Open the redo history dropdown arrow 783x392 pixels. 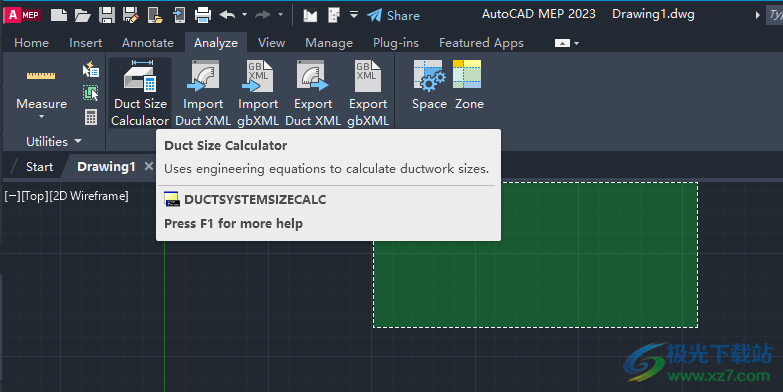pyautogui.click(x=280, y=15)
